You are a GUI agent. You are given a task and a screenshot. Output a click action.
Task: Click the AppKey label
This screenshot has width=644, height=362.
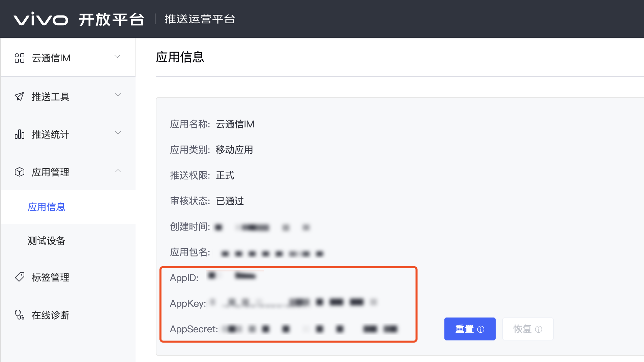188,304
